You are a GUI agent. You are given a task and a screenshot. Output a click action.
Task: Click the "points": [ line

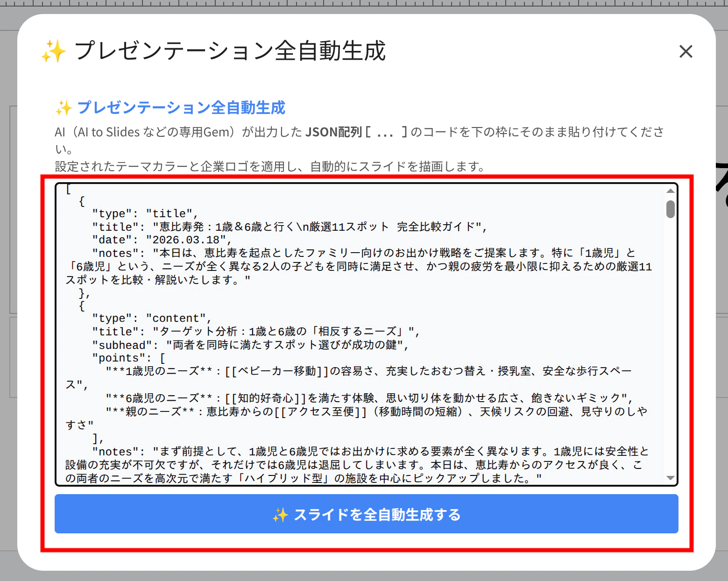coord(128,358)
